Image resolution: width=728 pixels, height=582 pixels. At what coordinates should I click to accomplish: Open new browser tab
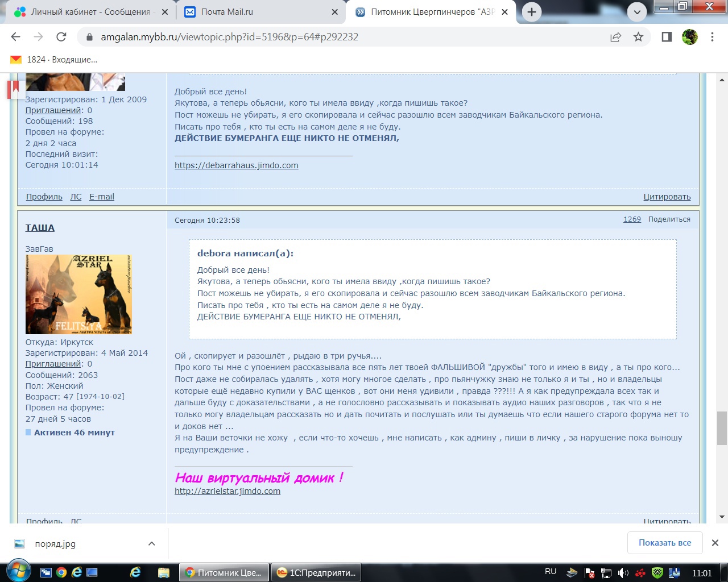click(x=531, y=12)
